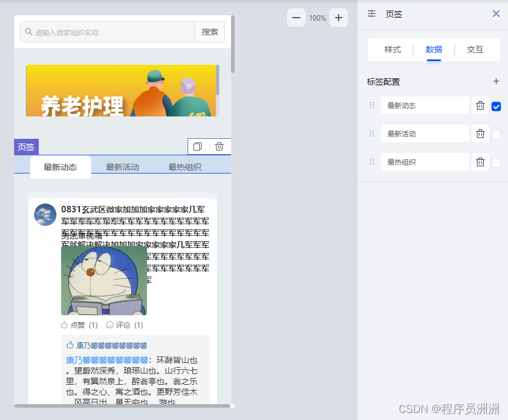Viewport: 508px width, 420px height.
Task: Add a new tag with the plus button
Action: click(497, 81)
